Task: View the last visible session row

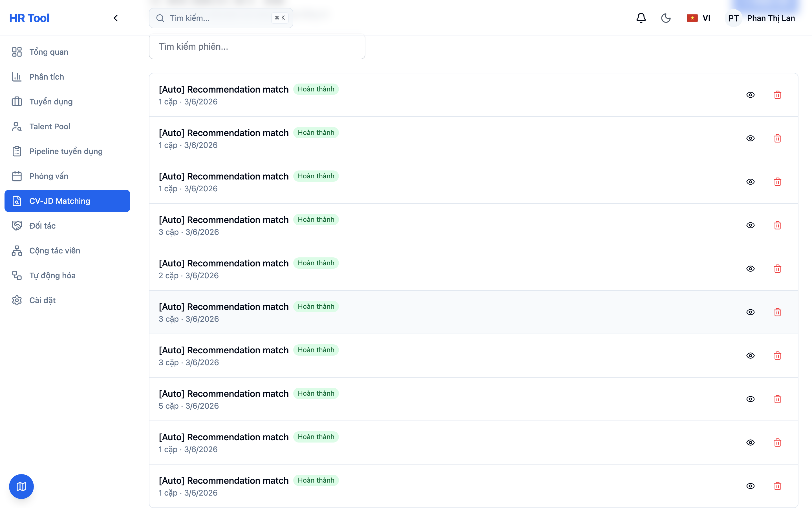Action: pos(750,486)
